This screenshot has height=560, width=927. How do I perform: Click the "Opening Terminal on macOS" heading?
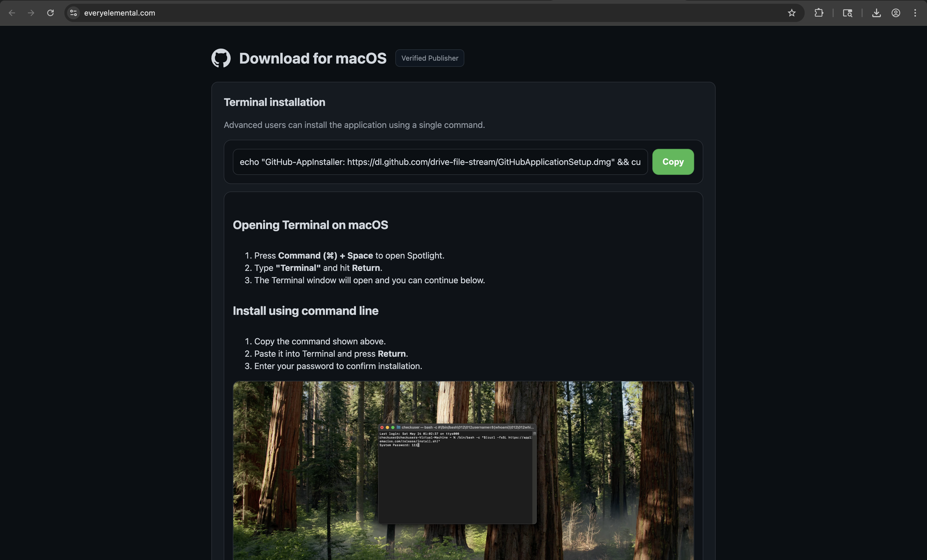(x=310, y=225)
